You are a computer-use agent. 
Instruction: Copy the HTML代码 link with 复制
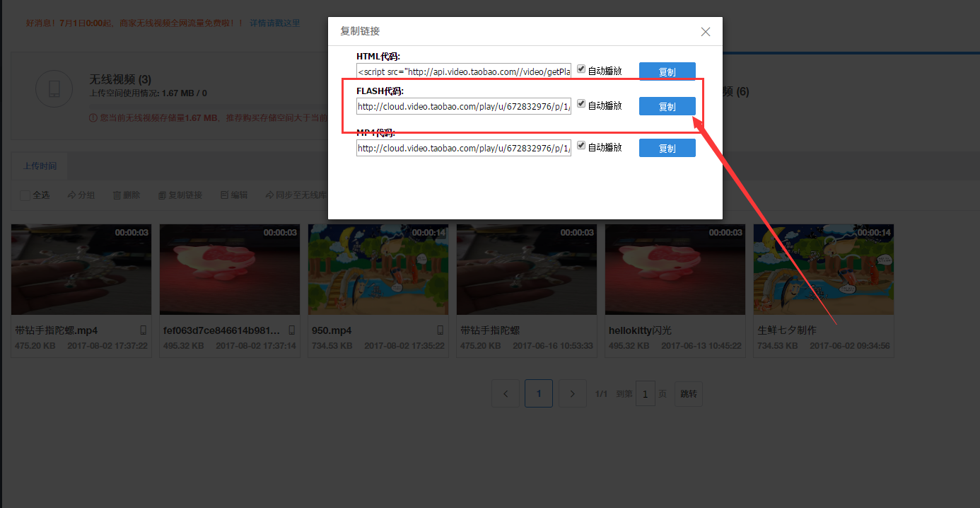667,71
